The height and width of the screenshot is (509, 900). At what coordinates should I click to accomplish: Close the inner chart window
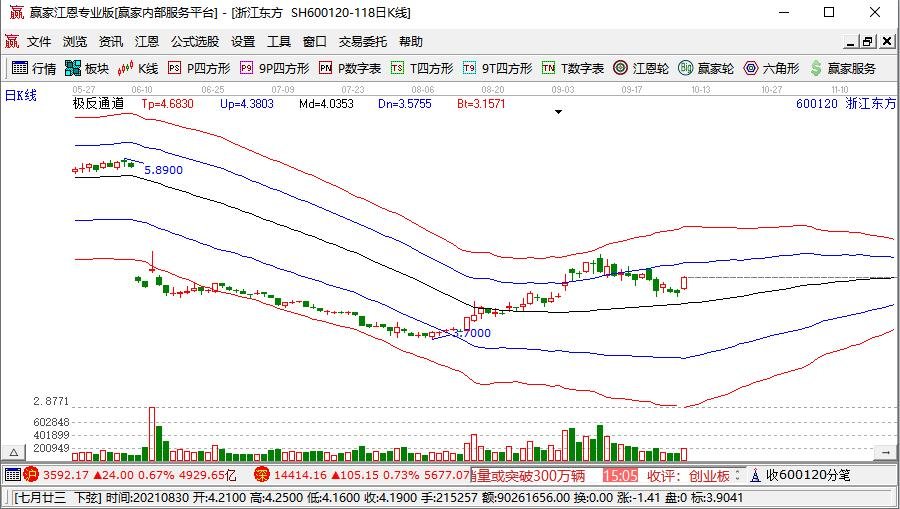[887, 41]
